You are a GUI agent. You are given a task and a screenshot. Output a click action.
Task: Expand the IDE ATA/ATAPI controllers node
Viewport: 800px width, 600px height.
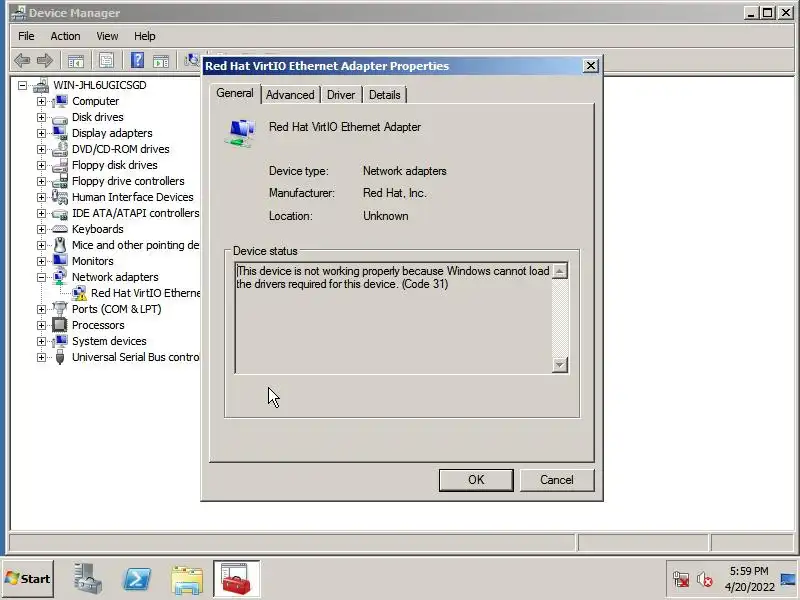click(41, 213)
